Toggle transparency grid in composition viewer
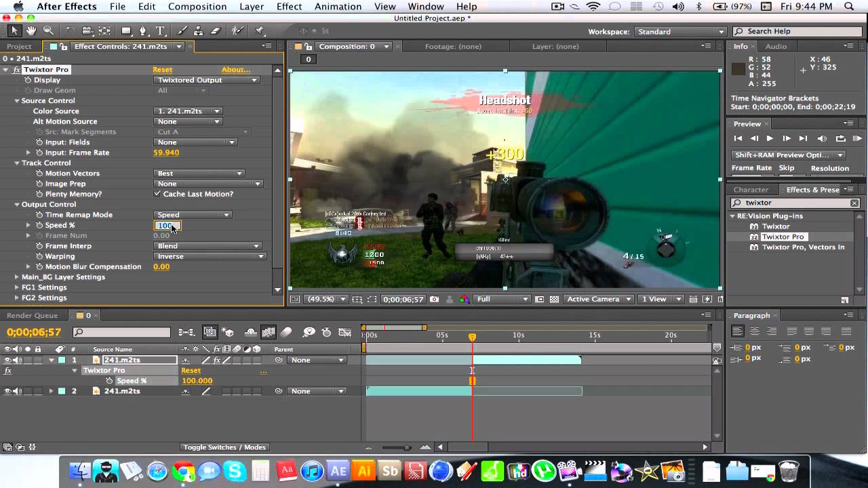The image size is (868, 488). click(555, 299)
